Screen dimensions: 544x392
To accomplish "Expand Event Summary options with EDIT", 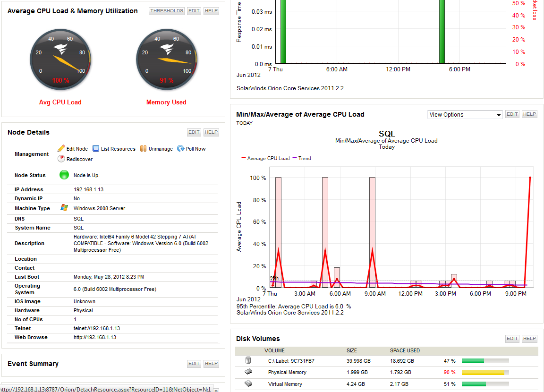I will [194, 364].
